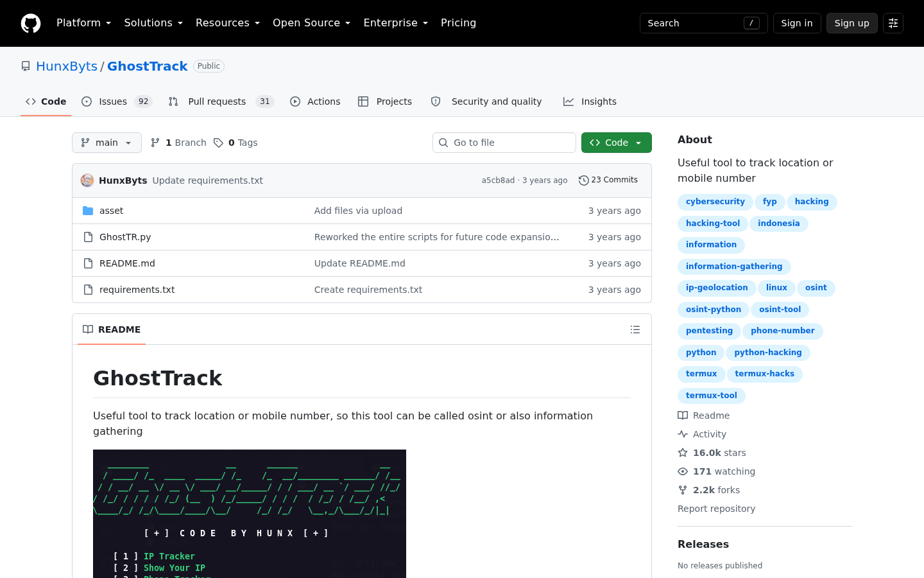Image resolution: width=924 pixels, height=578 pixels.
Task: Open the appearance settings icon in header
Action: point(893,23)
